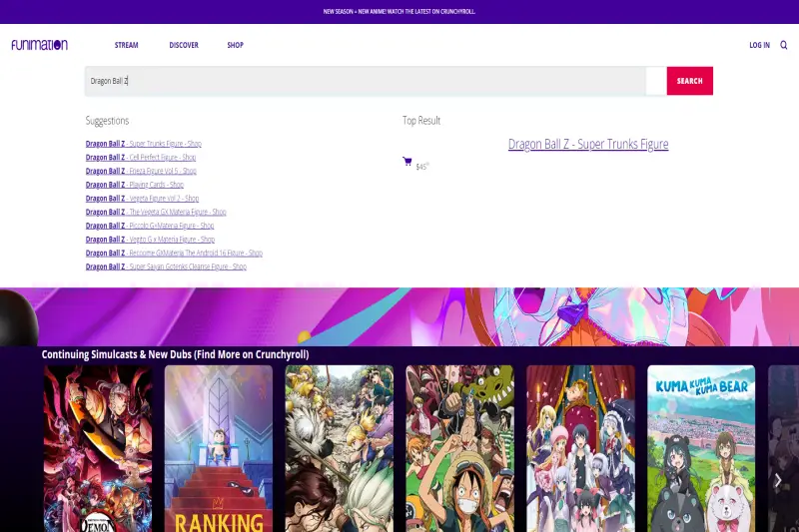Click the red SEARCH button
The width and height of the screenshot is (799, 532).
(689, 81)
